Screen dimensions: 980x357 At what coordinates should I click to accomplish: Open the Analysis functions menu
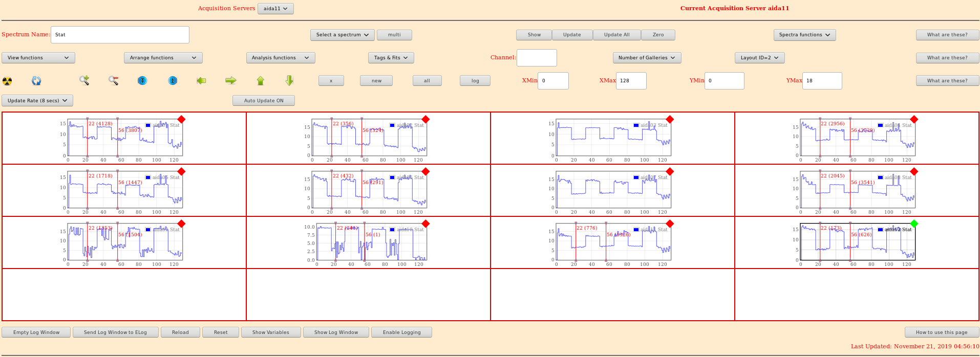coord(280,58)
